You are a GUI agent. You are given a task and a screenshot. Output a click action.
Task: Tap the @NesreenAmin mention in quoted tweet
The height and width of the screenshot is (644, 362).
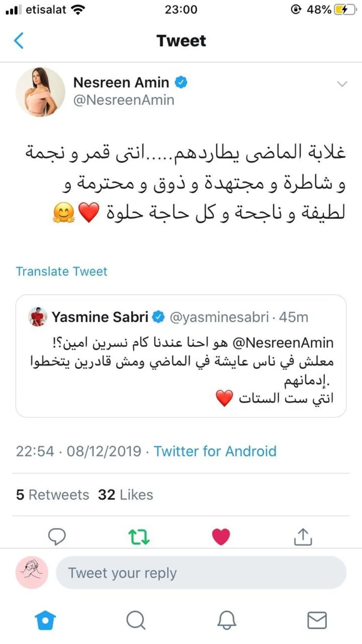283,343
